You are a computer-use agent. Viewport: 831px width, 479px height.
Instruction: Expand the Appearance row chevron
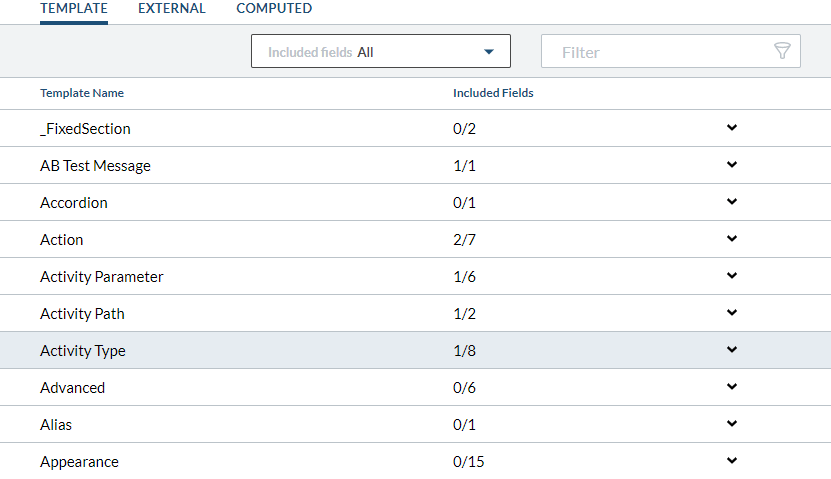click(x=732, y=461)
